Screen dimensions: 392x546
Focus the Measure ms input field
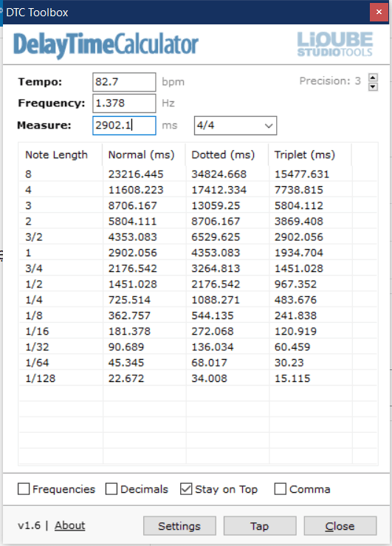pyautogui.click(x=124, y=126)
